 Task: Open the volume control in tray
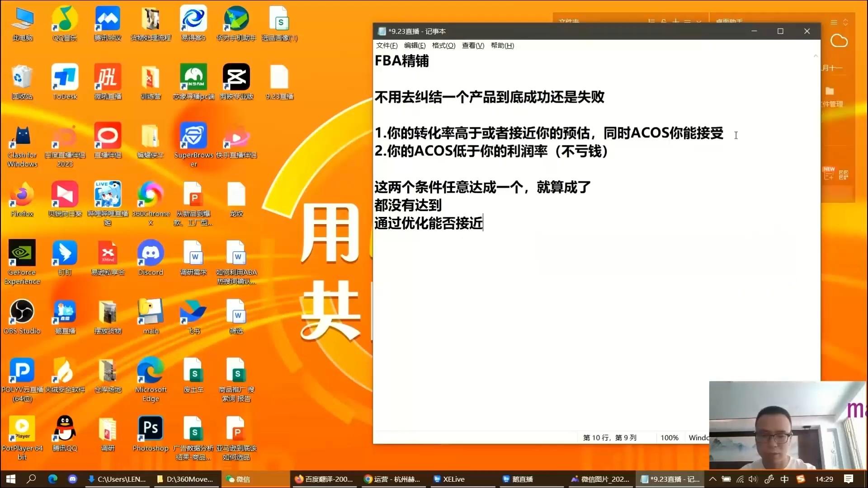(x=753, y=479)
